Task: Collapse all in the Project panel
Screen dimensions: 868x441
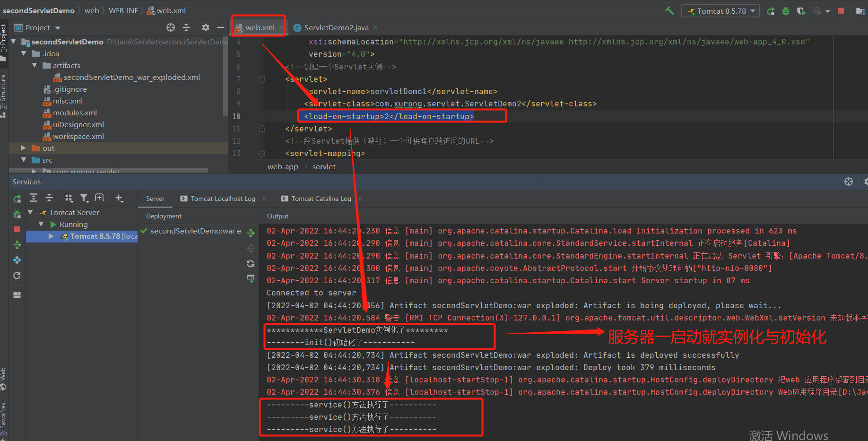Action: (x=186, y=27)
